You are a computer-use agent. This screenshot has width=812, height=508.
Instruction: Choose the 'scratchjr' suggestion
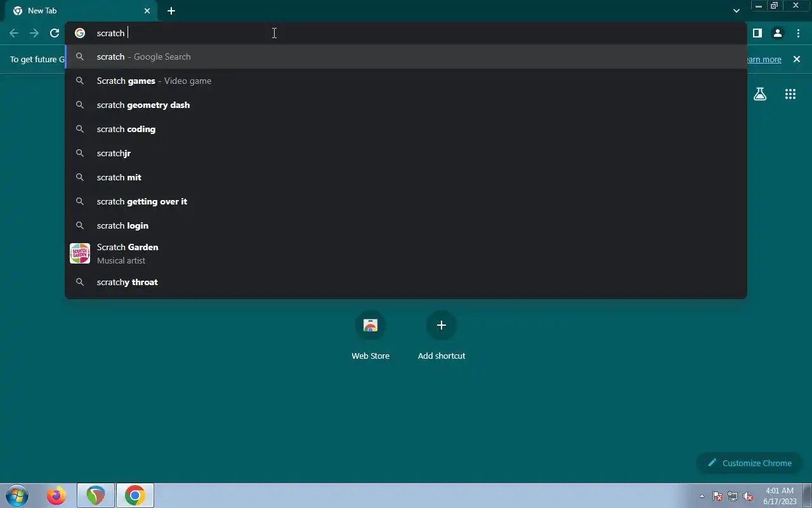click(406, 153)
